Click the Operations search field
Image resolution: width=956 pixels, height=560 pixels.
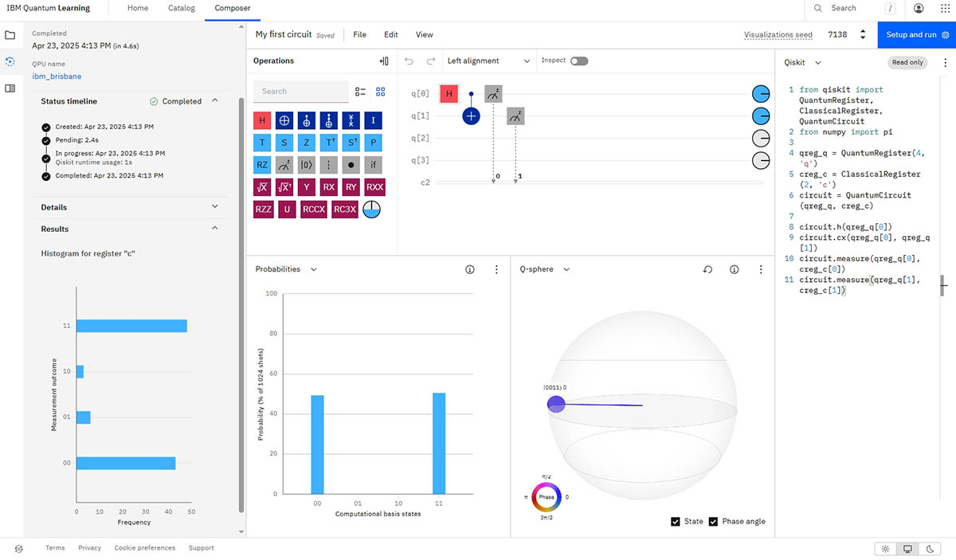[x=300, y=92]
